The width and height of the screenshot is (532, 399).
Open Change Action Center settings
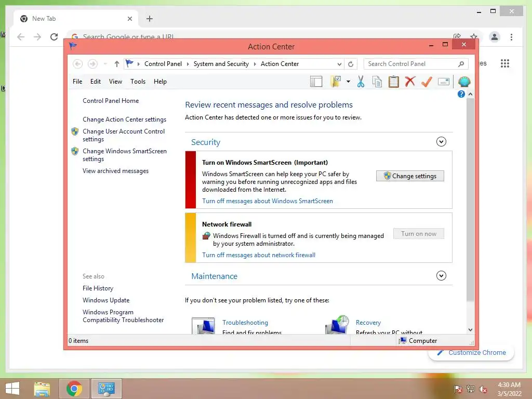[x=124, y=119]
